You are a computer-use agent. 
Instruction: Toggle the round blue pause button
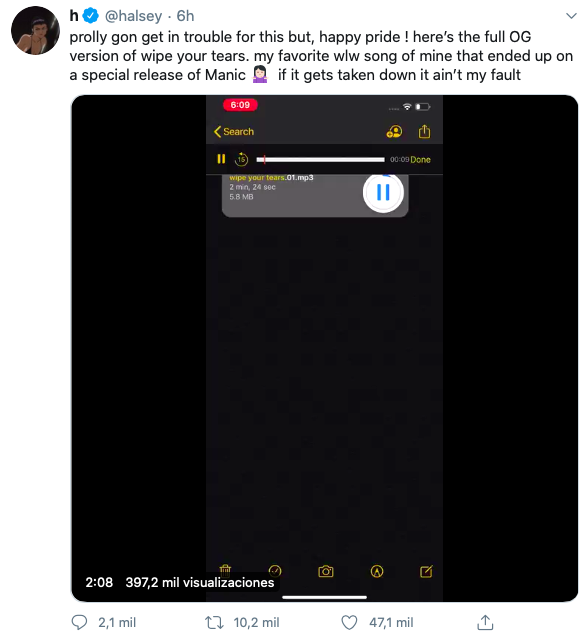pos(383,192)
